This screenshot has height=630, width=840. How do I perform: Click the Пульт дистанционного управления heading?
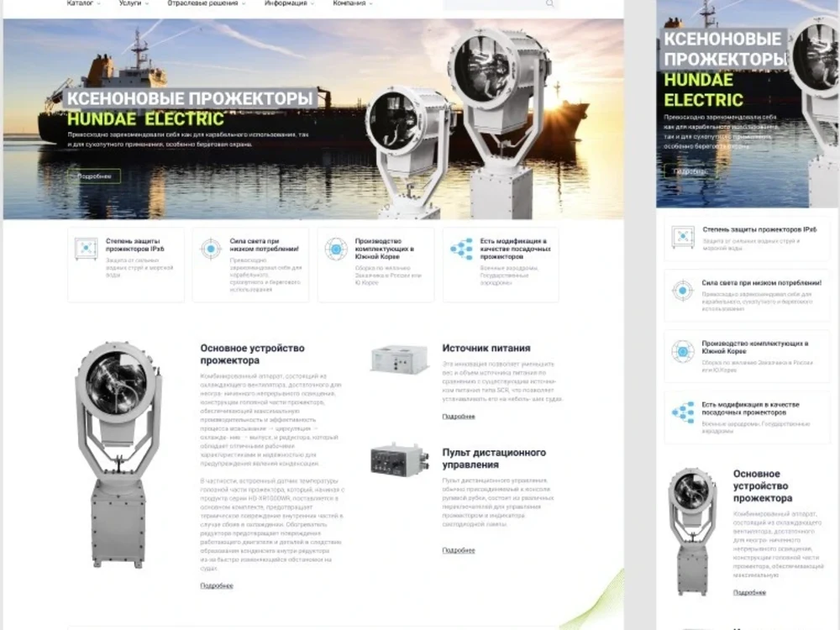pyautogui.click(x=494, y=459)
